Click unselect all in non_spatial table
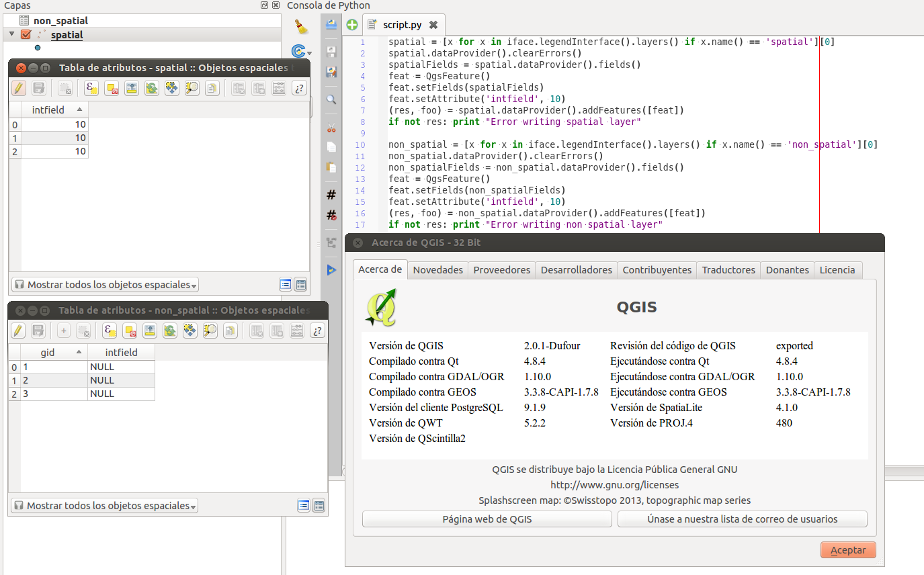Viewport: 924px width, 575px height. point(130,330)
